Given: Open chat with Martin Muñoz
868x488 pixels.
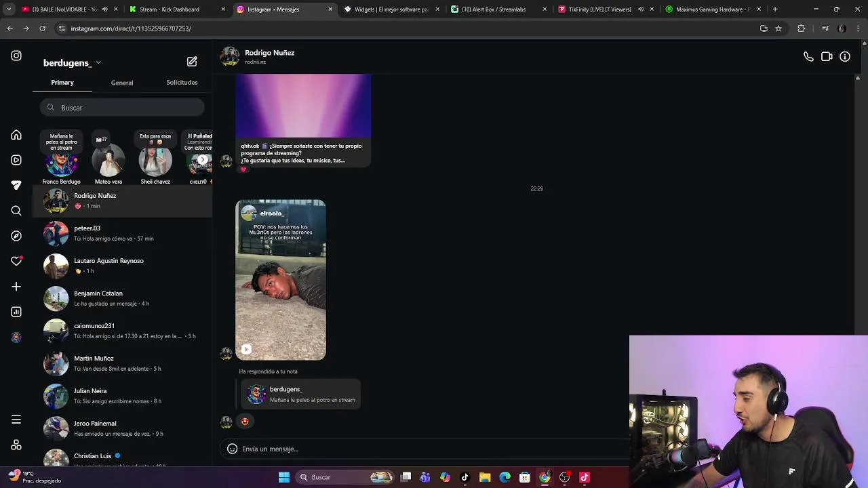Looking at the screenshot, I should tap(122, 363).
